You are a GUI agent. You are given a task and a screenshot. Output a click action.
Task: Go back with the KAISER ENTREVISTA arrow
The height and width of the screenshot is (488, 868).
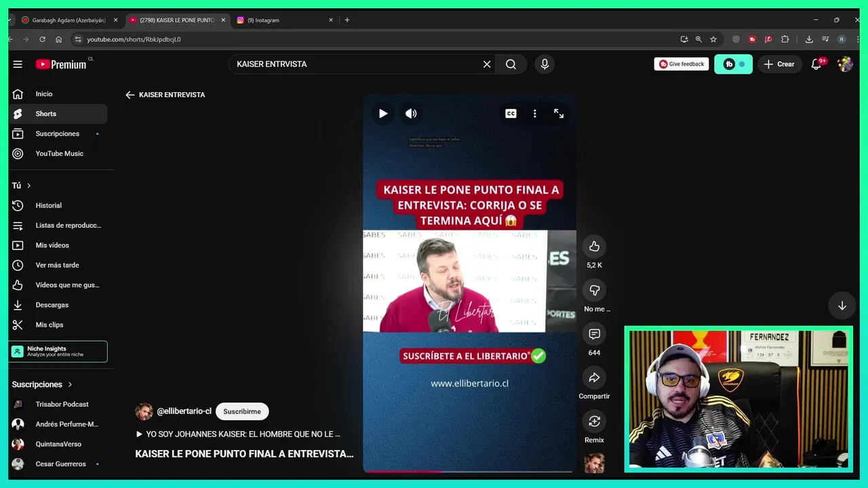click(x=130, y=95)
